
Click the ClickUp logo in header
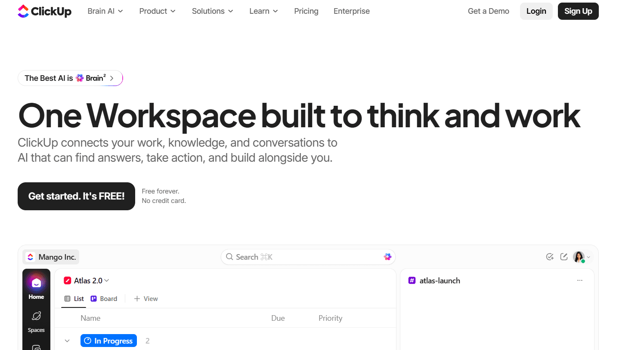pos(44,11)
